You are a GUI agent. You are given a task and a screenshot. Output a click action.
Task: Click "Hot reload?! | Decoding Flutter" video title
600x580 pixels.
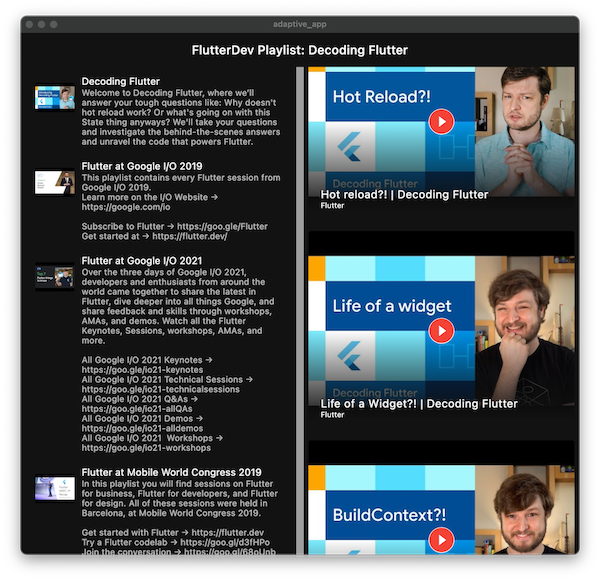click(x=404, y=195)
